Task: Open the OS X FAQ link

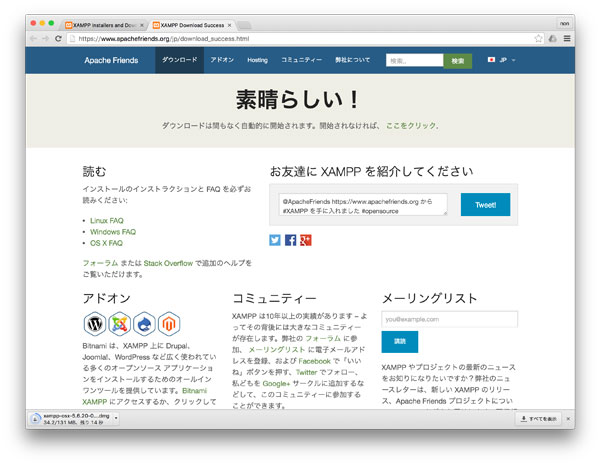Action: pos(106,243)
